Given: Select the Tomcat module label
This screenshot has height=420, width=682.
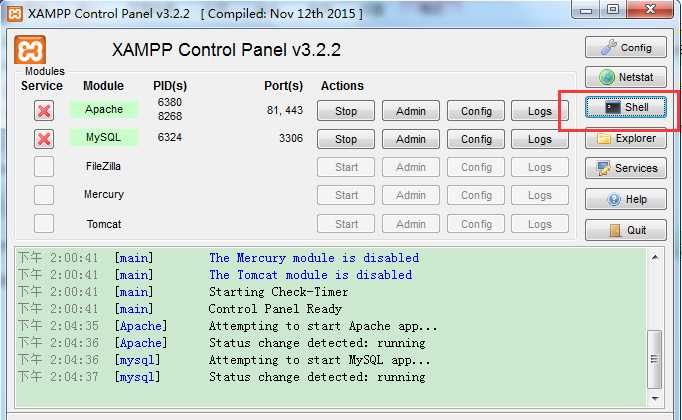Looking at the screenshot, I should coord(104,224).
